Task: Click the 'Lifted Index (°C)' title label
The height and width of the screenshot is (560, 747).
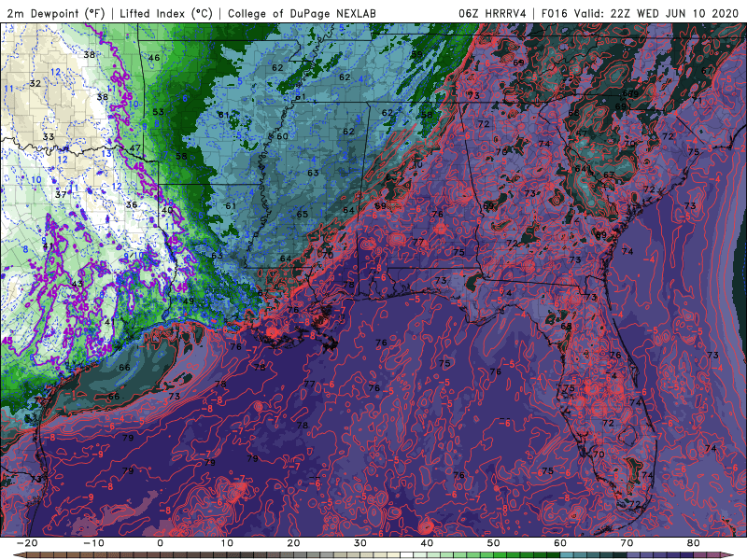Action: 166,13
